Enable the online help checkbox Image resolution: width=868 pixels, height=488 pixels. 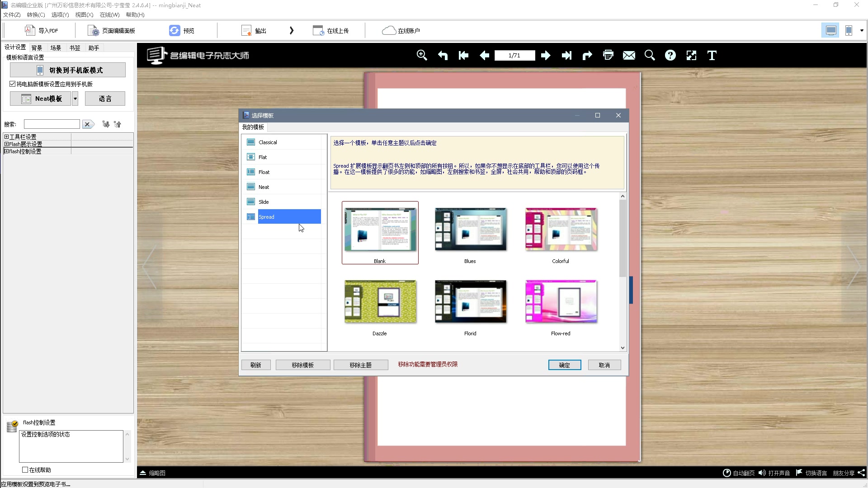click(25, 469)
